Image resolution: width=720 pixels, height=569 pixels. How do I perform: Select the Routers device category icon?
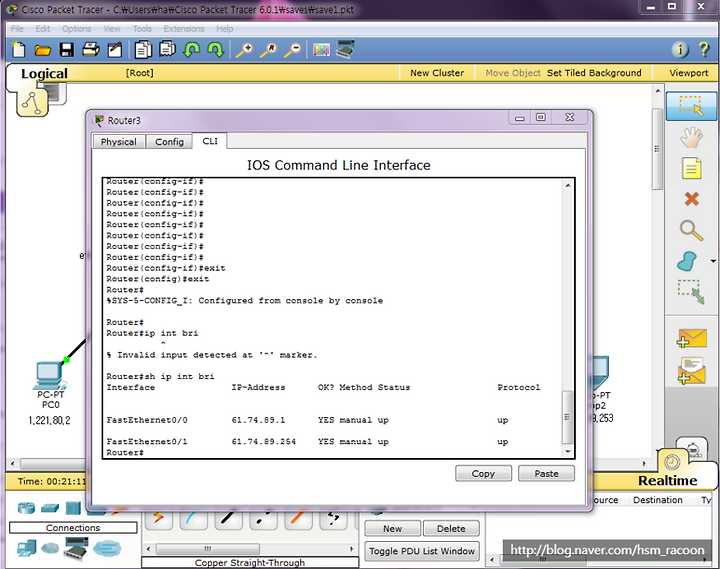click(26, 508)
